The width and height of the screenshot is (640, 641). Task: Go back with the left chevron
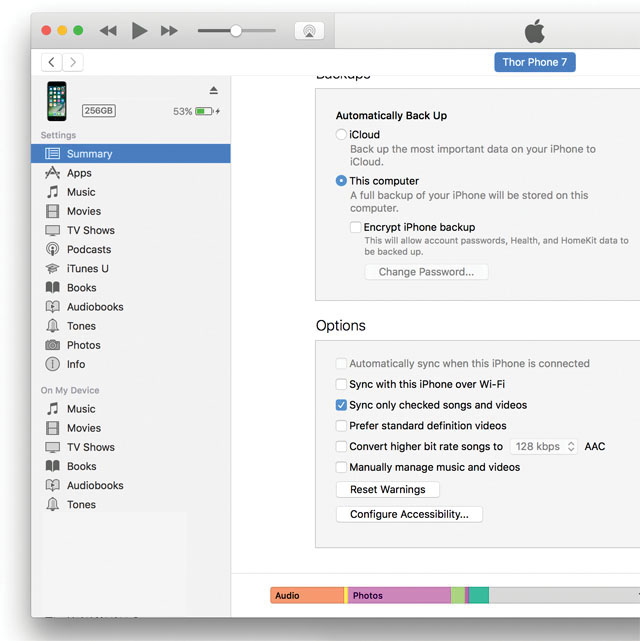tap(51, 62)
